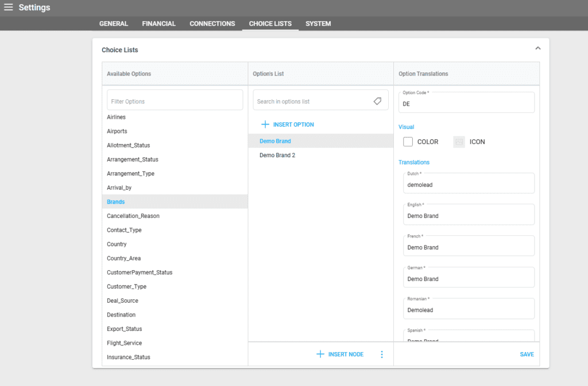Focus the Filter Options input
Screen dimensions: 588x386
175,102
